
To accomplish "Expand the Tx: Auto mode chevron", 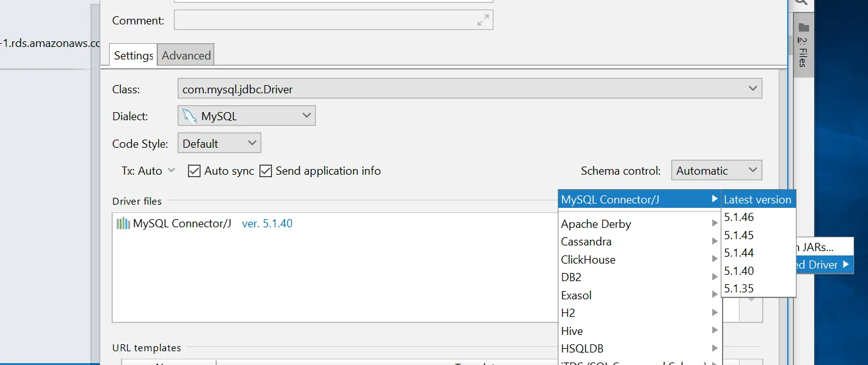I will [x=172, y=170].
